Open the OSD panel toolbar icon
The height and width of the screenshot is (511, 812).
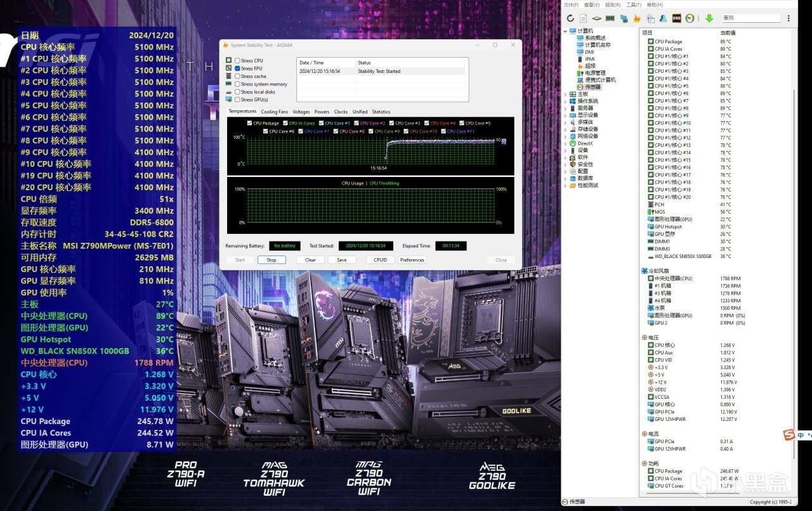(x=677, y=18)
